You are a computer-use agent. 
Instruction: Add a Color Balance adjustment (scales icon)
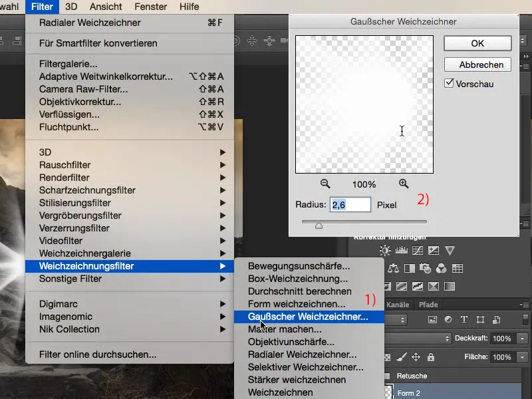(x=393, y=269)
